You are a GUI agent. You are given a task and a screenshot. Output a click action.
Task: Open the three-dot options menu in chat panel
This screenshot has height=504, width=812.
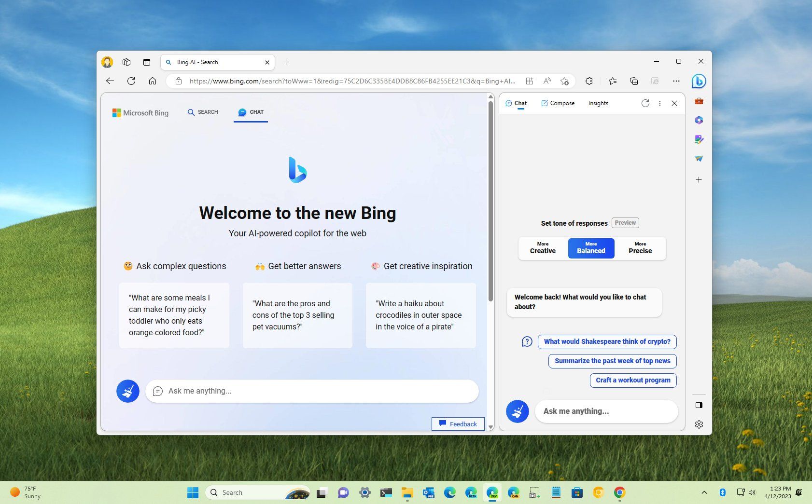click(660, 103)
